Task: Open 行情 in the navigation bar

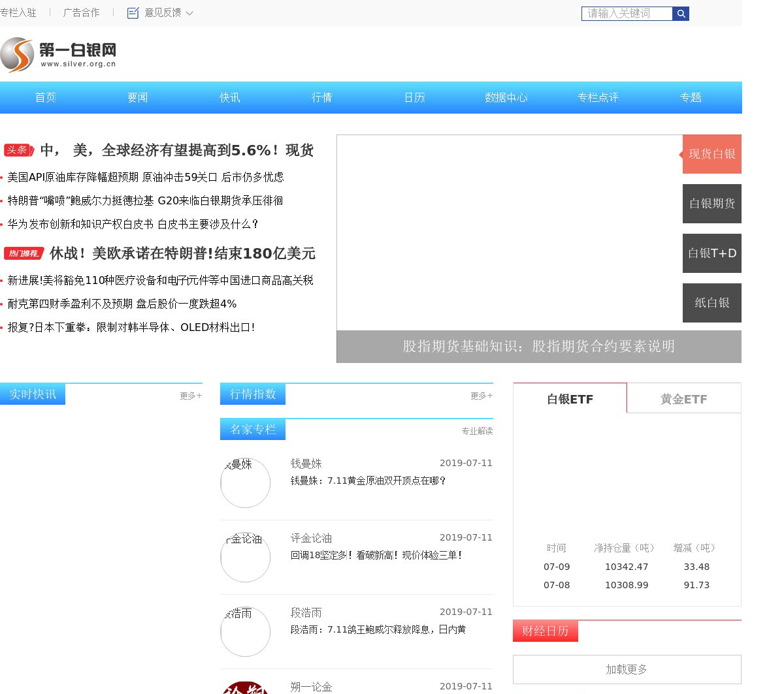Action: 321,98
